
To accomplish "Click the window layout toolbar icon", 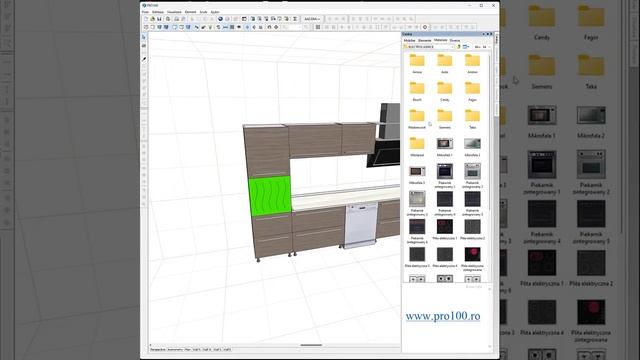I will click(244, 19).
